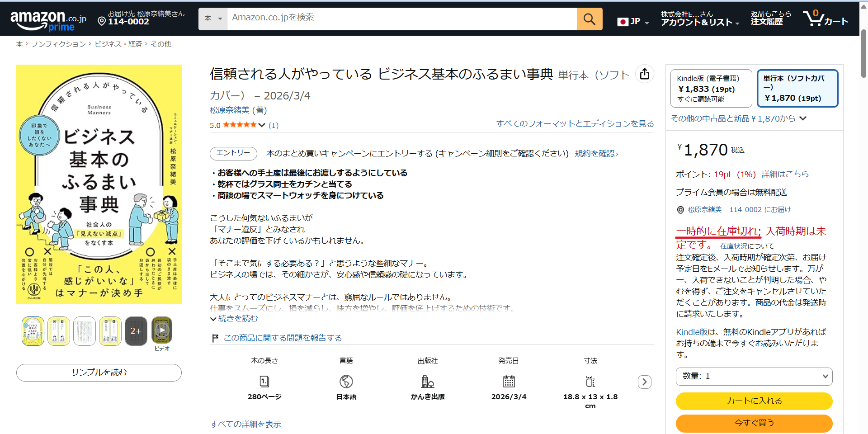Expand the star rating breakdown popover
868x434 pixels.
pyautogui.click(x=262, y=125)
